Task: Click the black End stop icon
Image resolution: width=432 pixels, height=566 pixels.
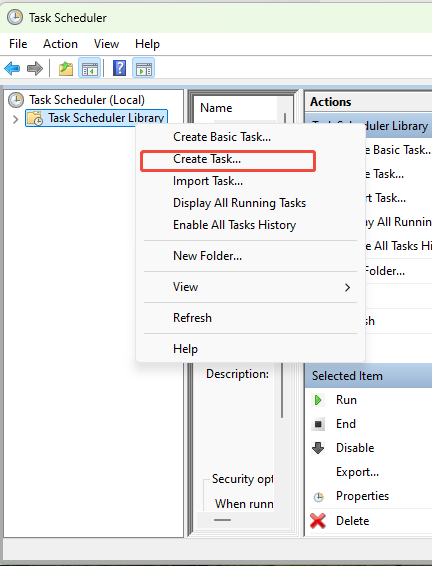Action: (x=318, y=424)
